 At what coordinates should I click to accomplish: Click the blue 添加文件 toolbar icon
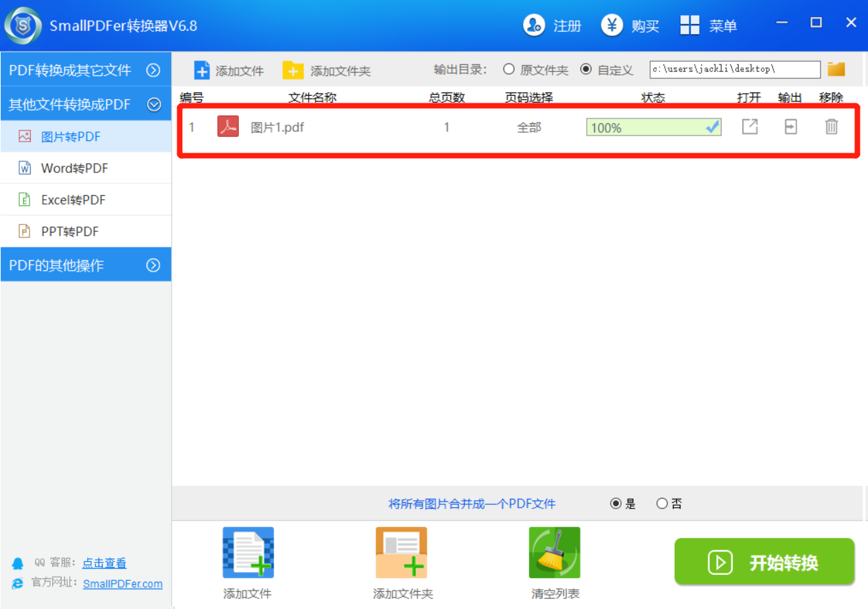pos(202,70)
